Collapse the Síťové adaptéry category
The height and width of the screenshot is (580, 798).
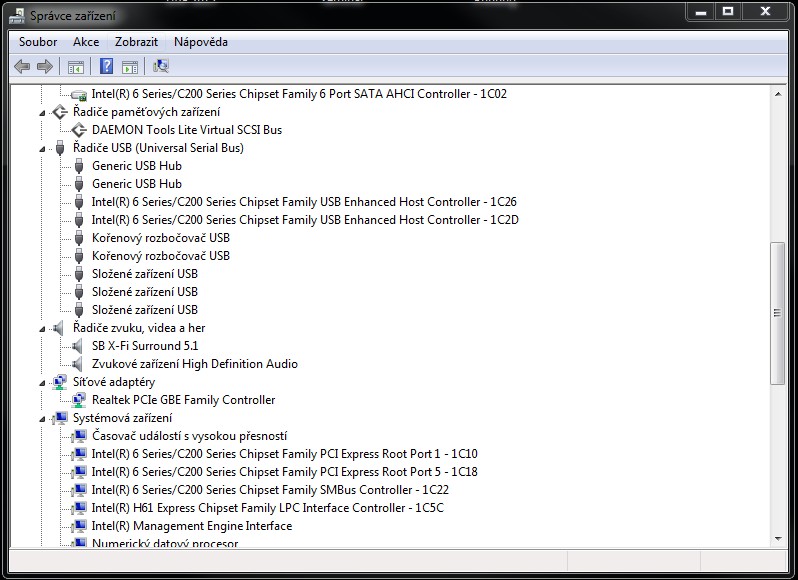tap(43, 382)
